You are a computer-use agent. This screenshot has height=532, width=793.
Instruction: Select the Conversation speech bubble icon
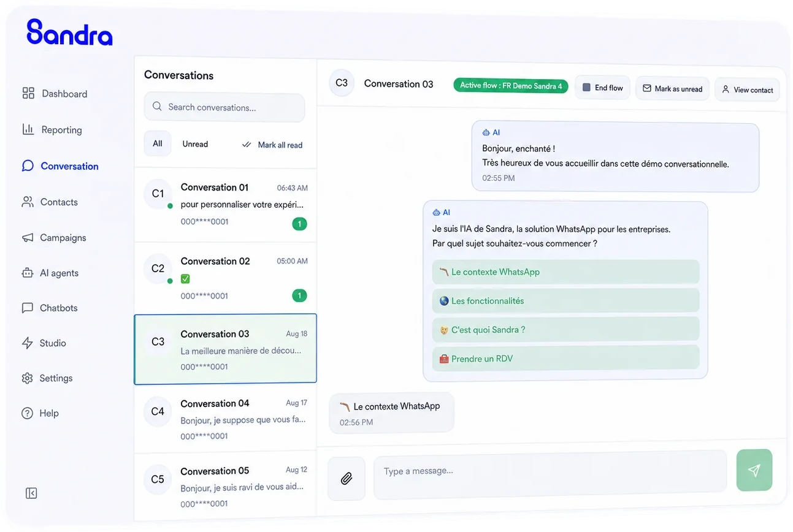(x=28, y=165)
